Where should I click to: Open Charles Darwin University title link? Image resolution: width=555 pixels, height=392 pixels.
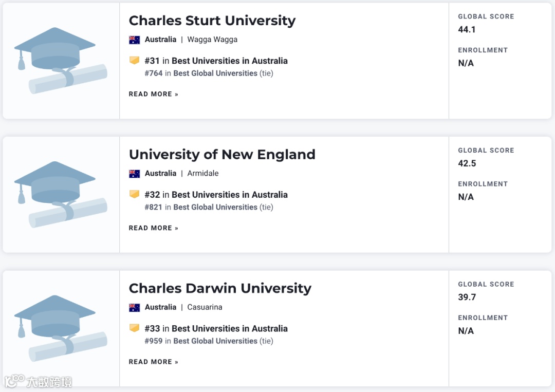click(x=220, y=288)
